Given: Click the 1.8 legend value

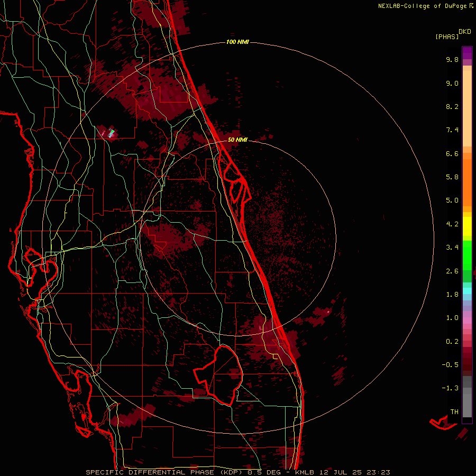Looking at the screenshot, I should click(x=452, y=295).
